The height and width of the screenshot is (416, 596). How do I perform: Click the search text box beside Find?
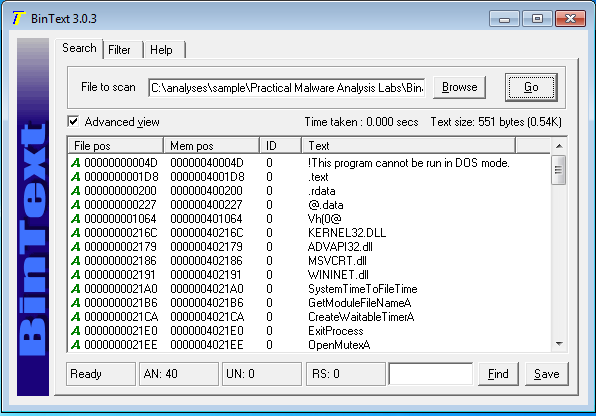[431, 374]
